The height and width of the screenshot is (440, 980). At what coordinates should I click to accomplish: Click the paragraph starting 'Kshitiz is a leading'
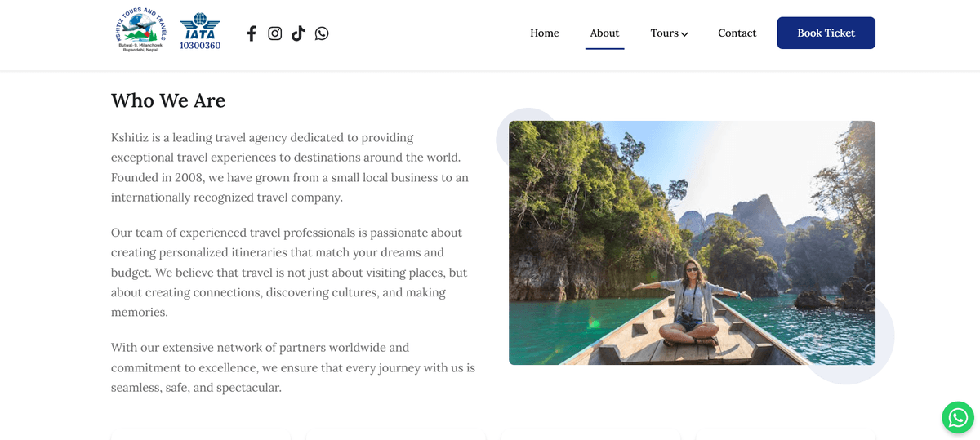pyautogui.click(x=292, y=167)
